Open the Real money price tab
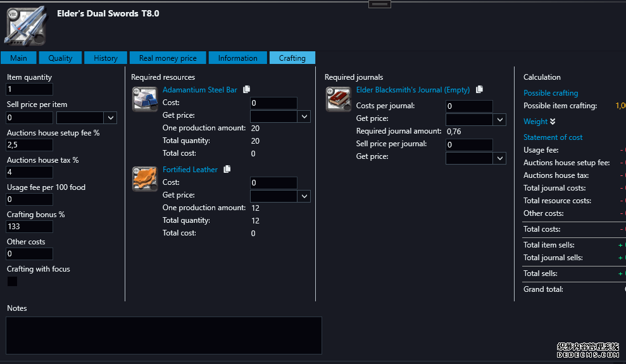626x364 pixels. pos(168,58)
